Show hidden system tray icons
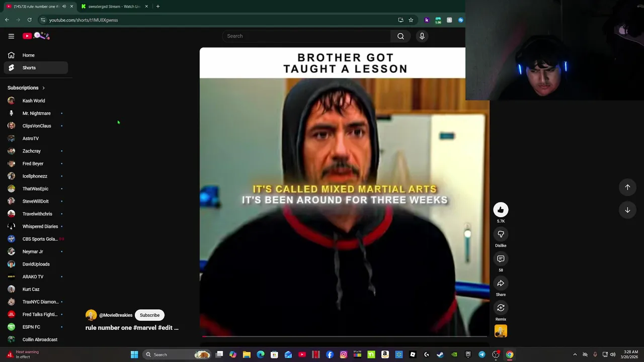 coord(575,354)
